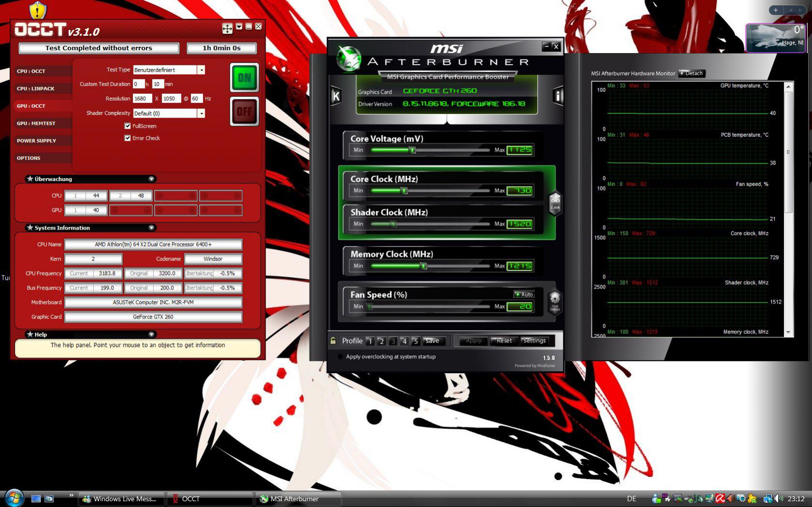Expand hidden quick launch items chevron

71,495
